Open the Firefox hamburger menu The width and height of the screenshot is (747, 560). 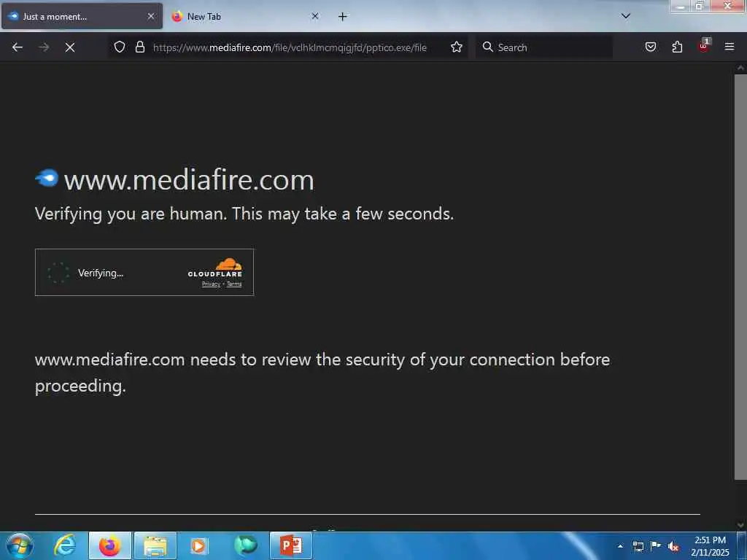[x=729, y=47]
